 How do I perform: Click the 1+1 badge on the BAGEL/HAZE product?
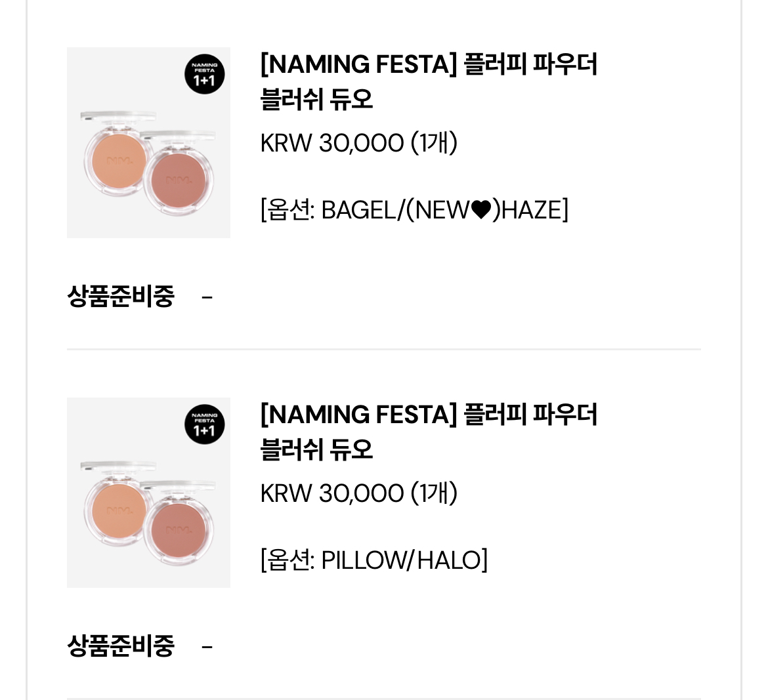(x=204, y=74)
